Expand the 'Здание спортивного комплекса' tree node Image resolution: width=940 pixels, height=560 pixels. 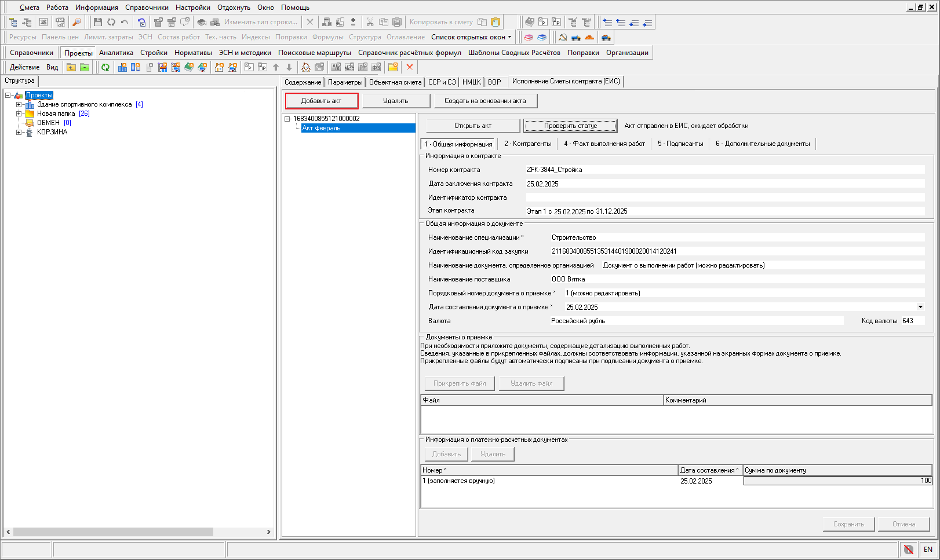tap(19, 105)
